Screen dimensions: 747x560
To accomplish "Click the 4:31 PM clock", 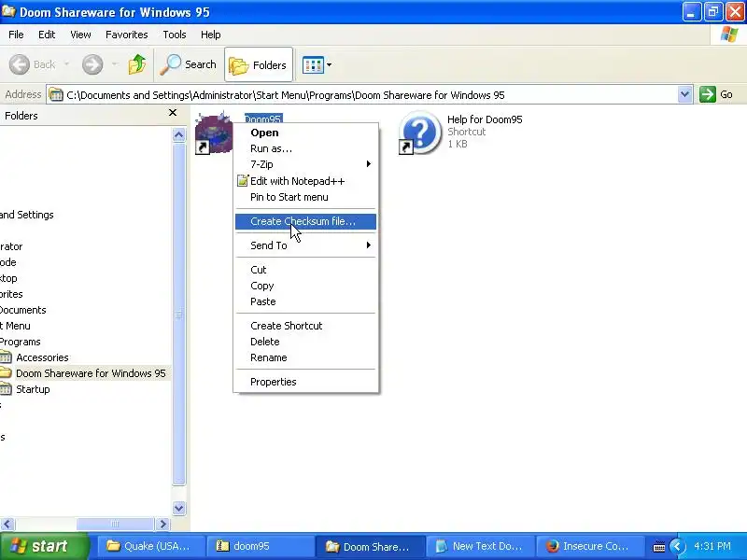I will point(712,546).
